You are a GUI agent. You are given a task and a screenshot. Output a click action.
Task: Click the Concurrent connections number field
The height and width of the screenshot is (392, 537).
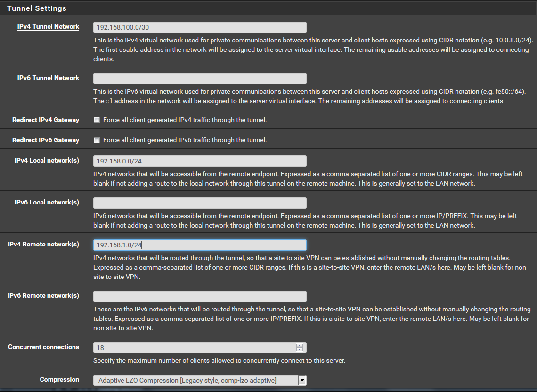coord(193,348)
